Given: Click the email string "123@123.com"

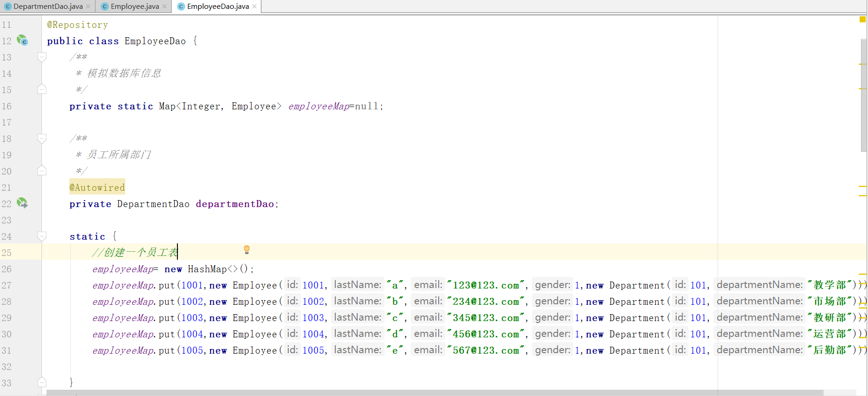Looking at the screenshot, I should [486, 285].
